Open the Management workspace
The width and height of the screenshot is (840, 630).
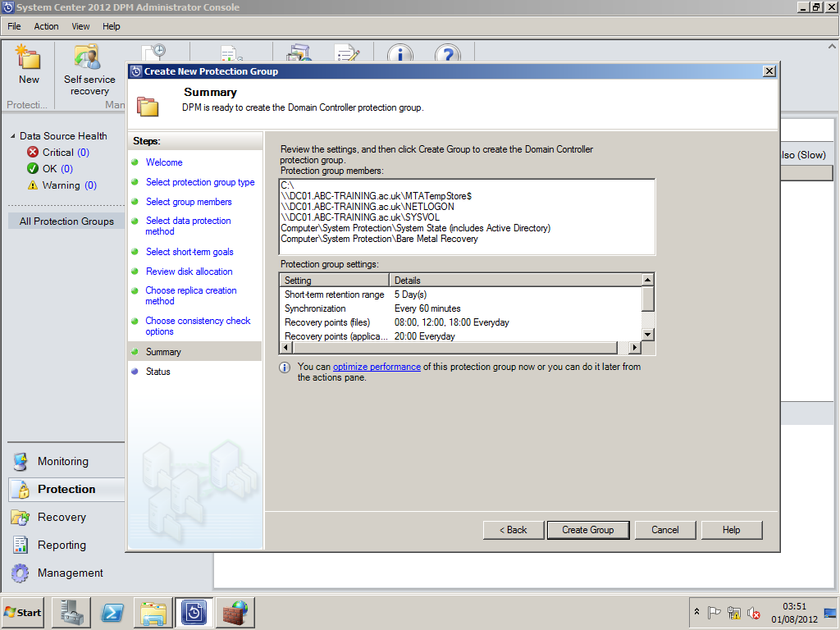(x=71, y=573)
